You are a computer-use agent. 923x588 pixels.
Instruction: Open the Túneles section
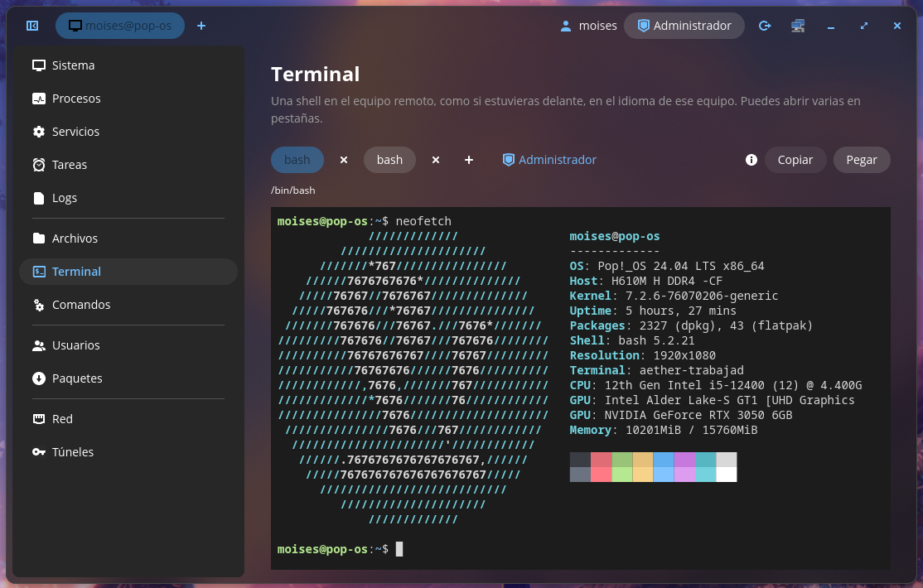[x=128, y=452]
